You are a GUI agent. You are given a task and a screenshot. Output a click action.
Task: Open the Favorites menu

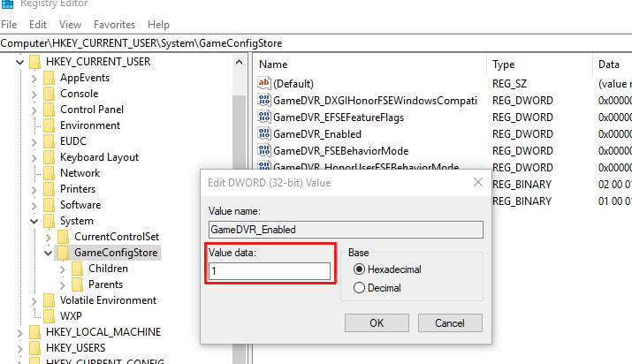pyautogui.click(x=115, y=25)
